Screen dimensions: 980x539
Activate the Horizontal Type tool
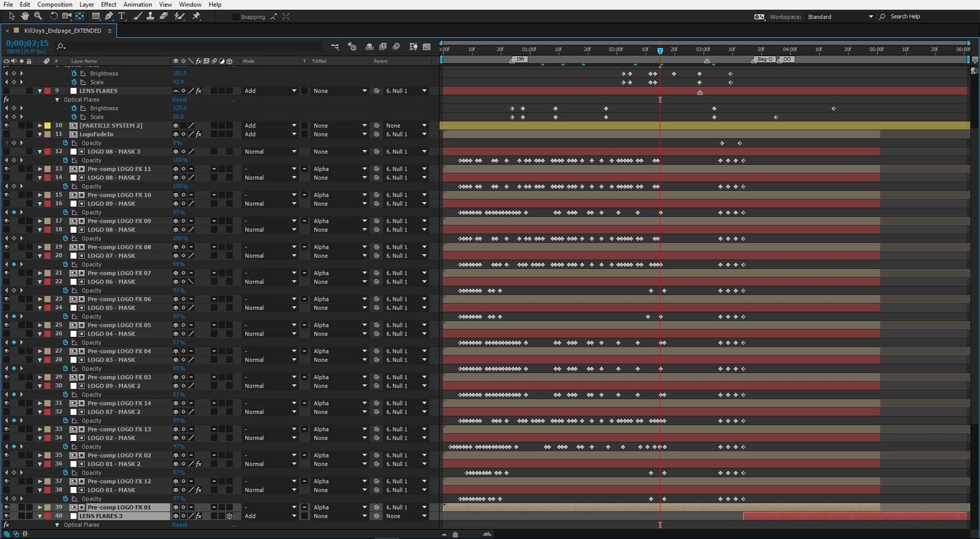121,16
